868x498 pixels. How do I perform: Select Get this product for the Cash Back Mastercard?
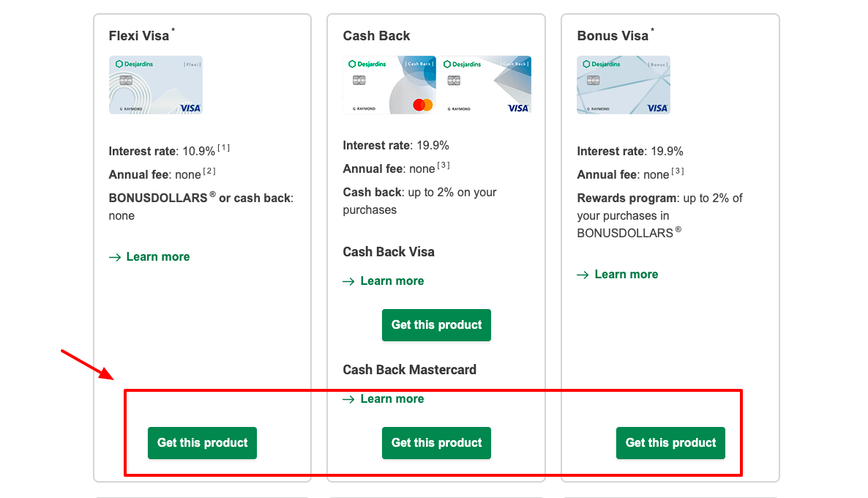point(436,443)
